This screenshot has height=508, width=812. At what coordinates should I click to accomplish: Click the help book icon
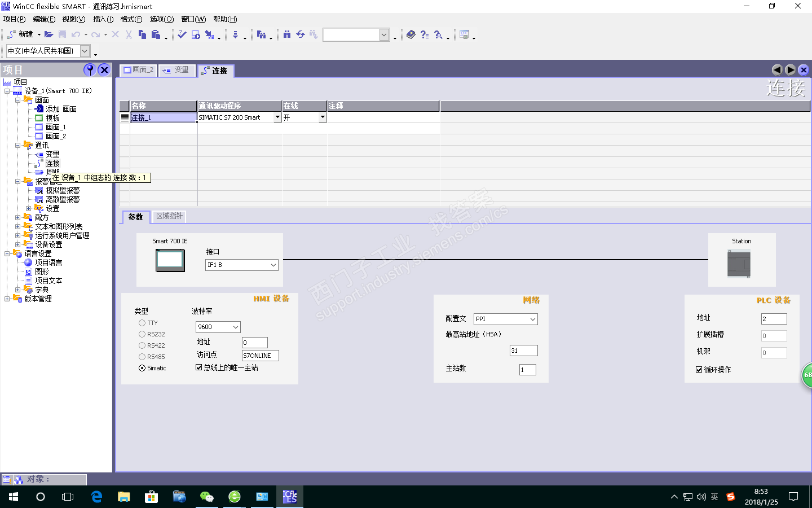point(411,34)
